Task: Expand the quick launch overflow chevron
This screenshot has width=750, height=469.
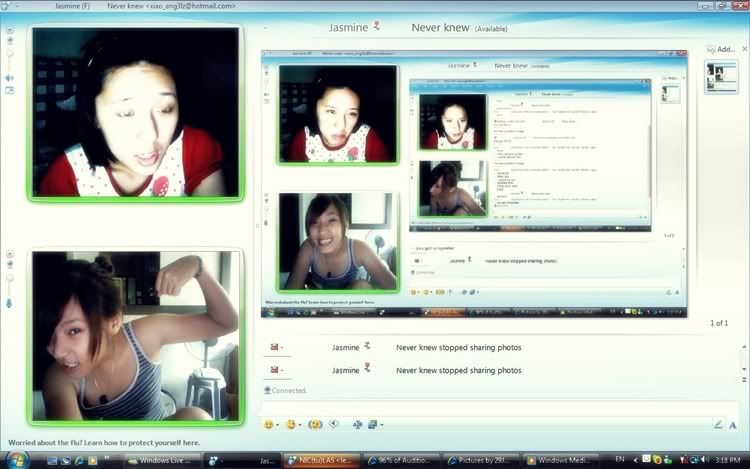Action: 107,458
